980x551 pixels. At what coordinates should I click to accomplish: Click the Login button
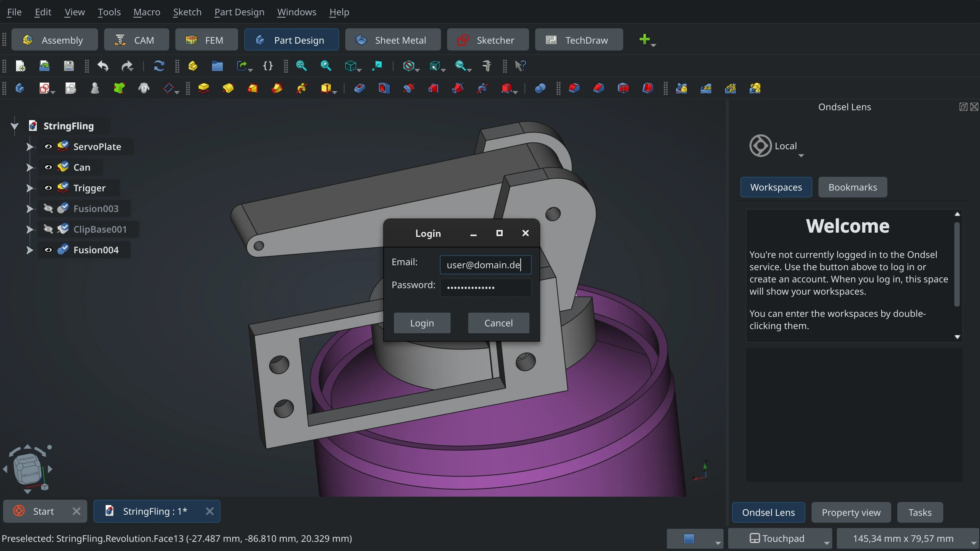point(422,323)
